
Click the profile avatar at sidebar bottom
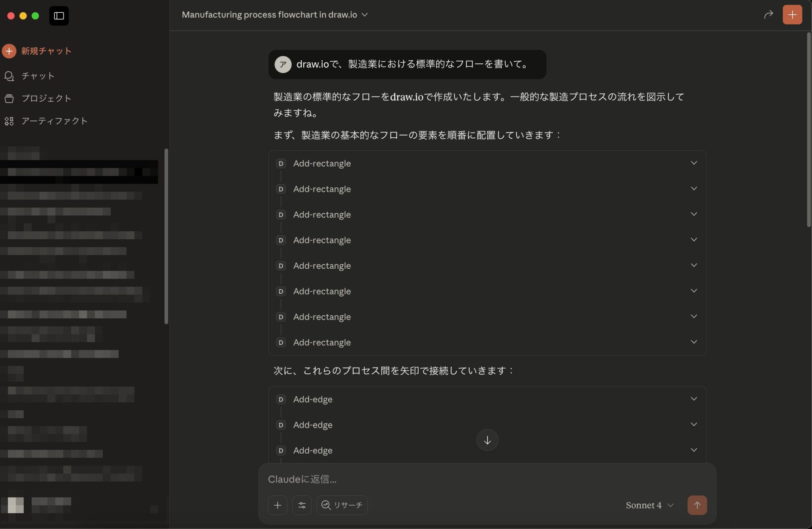(16, 505)
